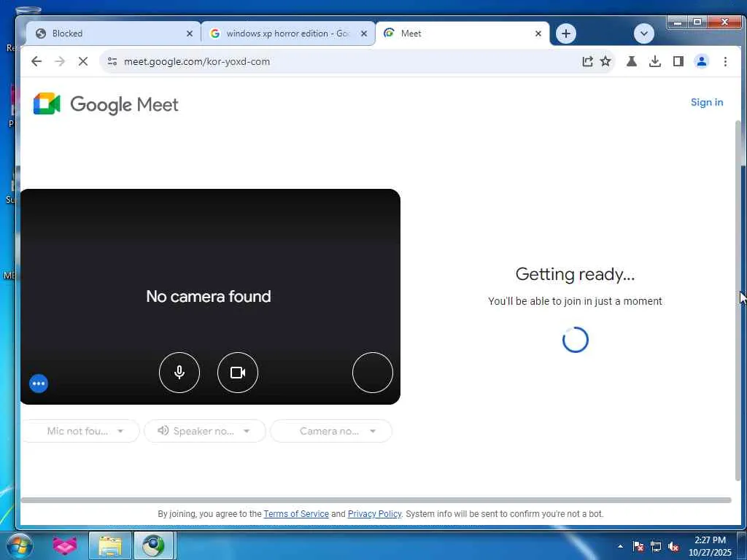Click the vertical page scrollbar
The image size is (747, 560).
click(738, 300)
